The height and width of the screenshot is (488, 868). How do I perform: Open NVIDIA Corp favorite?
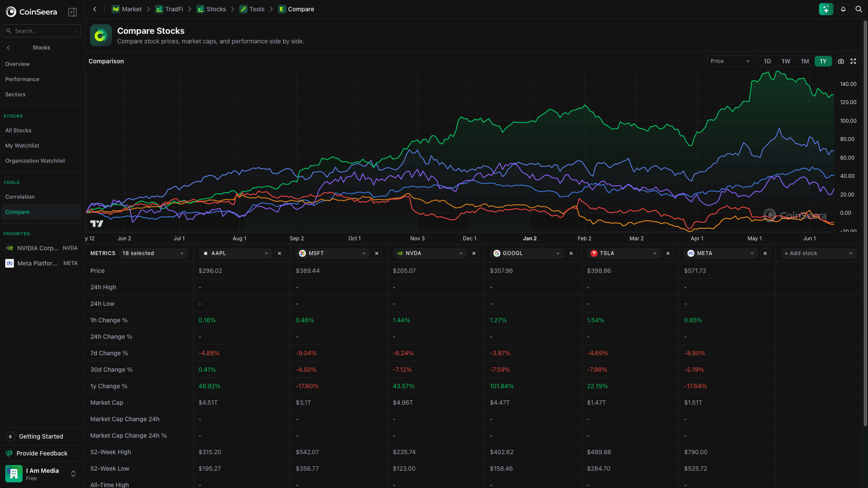tap(41, 248)
